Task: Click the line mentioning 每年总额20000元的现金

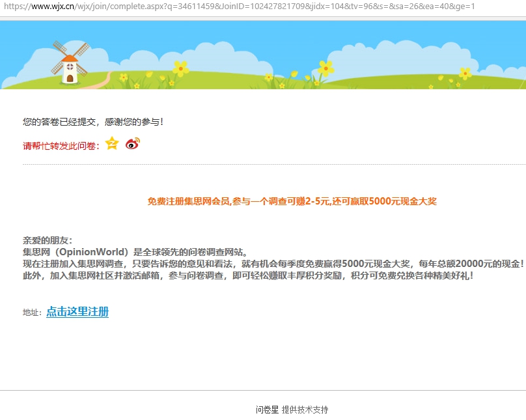Action: point(273,264)
